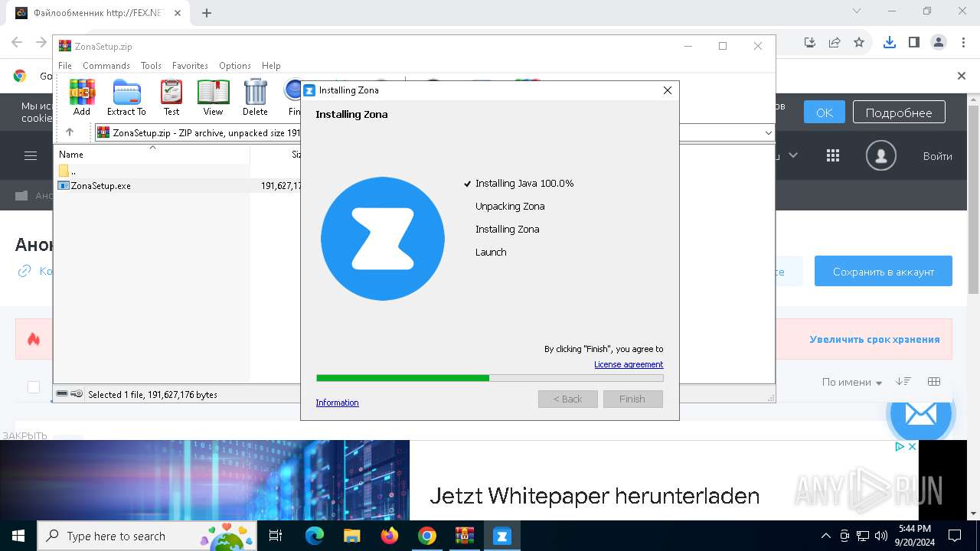Open Firefox from the taskbar
Viewport: 980px width, 551px height.
[x=390, y=536]
